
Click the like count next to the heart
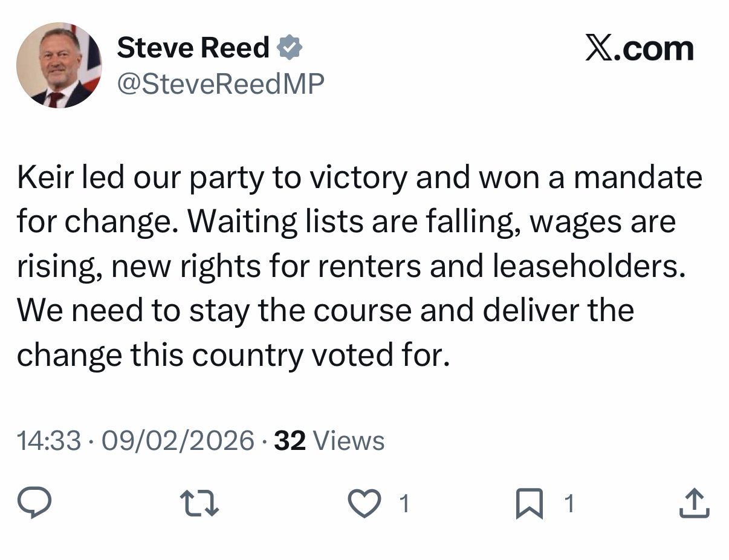405,503
